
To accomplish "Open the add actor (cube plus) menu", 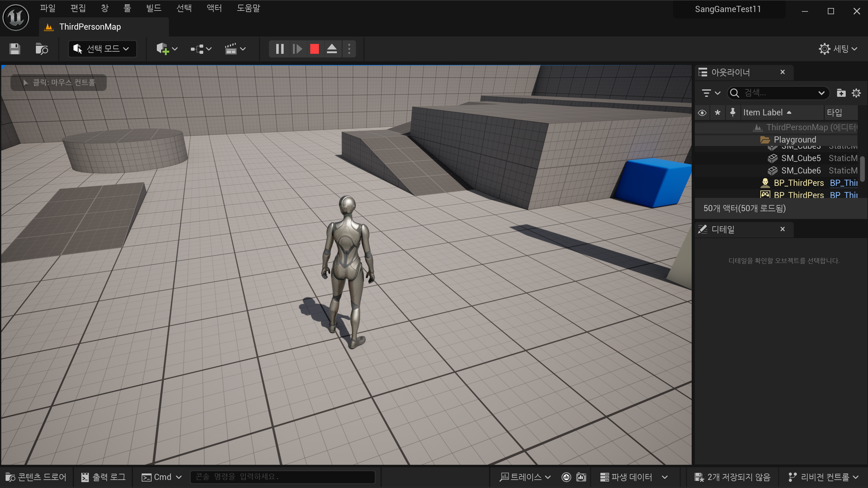I will [x=167, y=49].
